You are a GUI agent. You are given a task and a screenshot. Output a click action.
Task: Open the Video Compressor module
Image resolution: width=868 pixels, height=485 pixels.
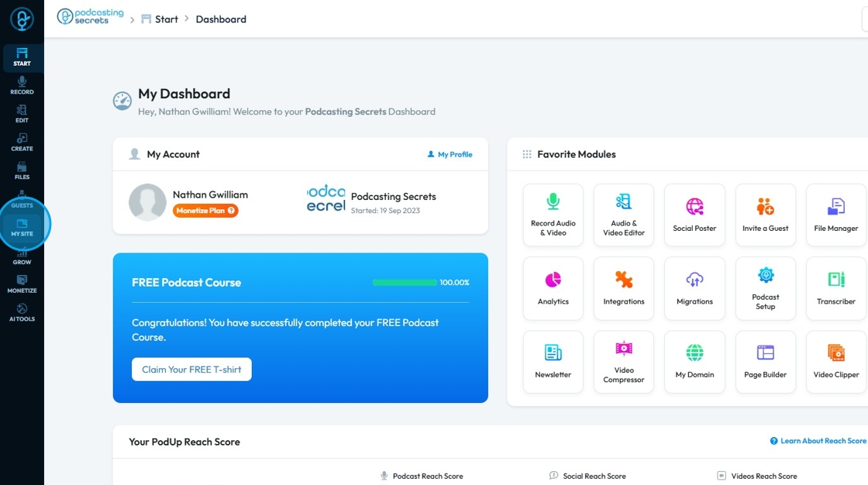coord(624,362)
